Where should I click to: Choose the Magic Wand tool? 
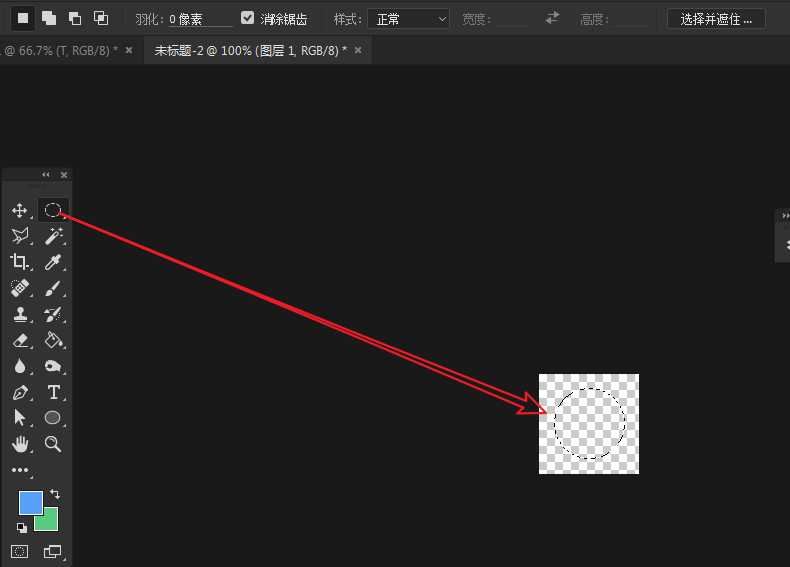pyautogui.click(x=53, y=236)
